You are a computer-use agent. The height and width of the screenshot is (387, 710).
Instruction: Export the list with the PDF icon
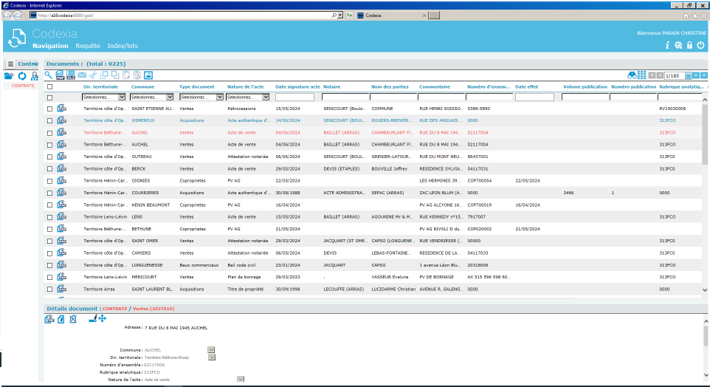coord(60,75)
